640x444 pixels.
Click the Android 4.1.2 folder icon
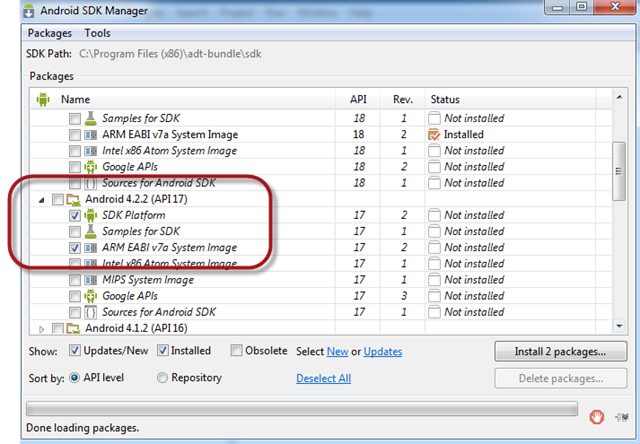tap(73, 329)
